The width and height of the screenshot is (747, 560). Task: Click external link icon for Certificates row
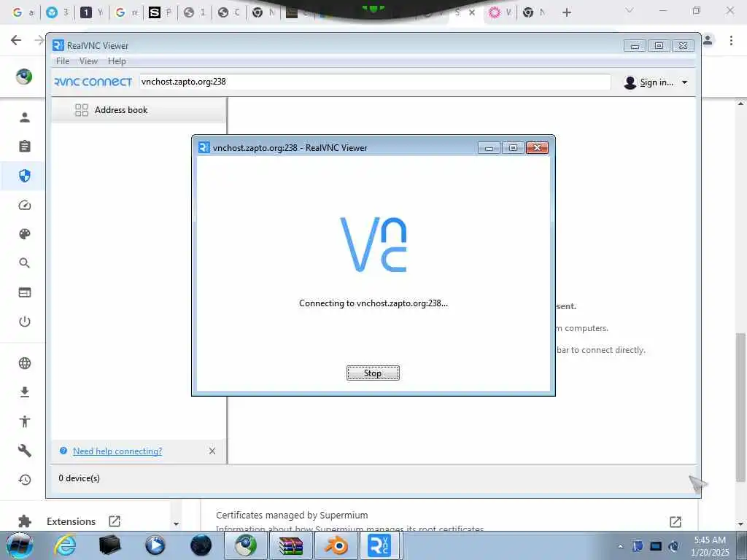pos(675,521)
